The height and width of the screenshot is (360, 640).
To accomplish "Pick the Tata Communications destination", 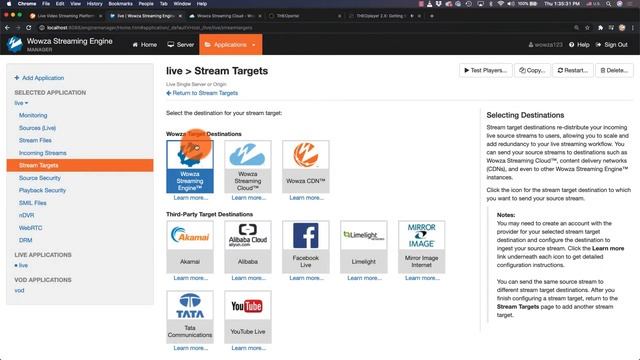I will [190, 317].
